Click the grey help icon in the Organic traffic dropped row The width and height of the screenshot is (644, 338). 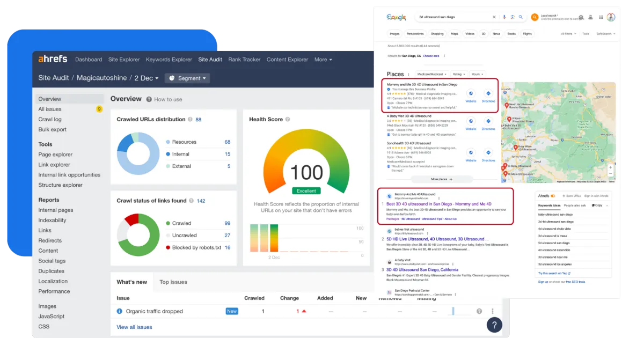point(479,311)
